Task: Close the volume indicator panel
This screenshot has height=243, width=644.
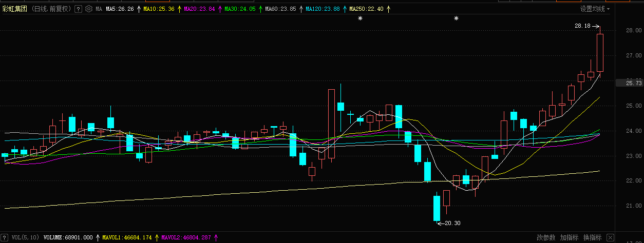Action: [610, 238]
